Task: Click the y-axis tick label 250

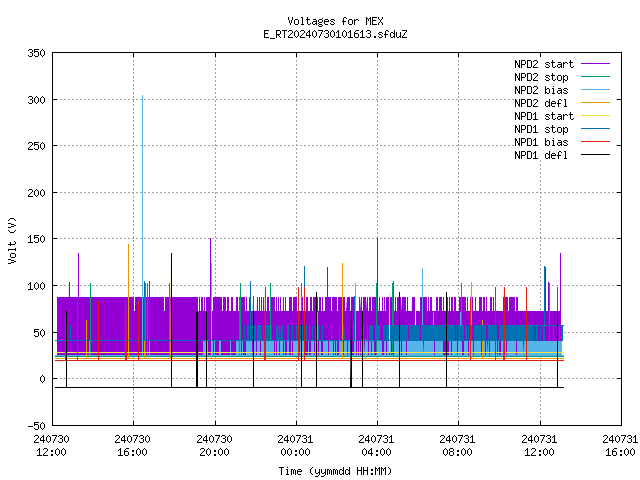Action: point(36,146)
